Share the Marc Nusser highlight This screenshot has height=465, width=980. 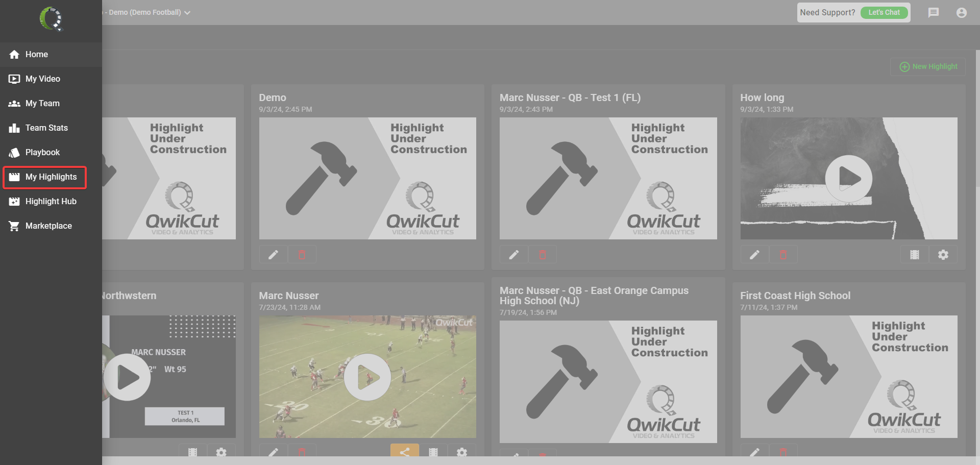click(405, 451)
